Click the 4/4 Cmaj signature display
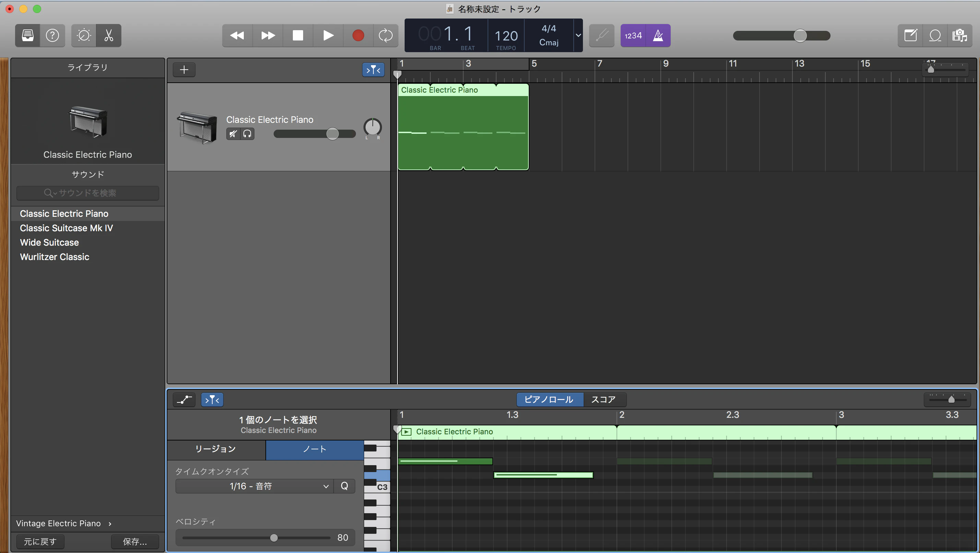Viewport: 980px width, 553px height. [x=549, y=35]
